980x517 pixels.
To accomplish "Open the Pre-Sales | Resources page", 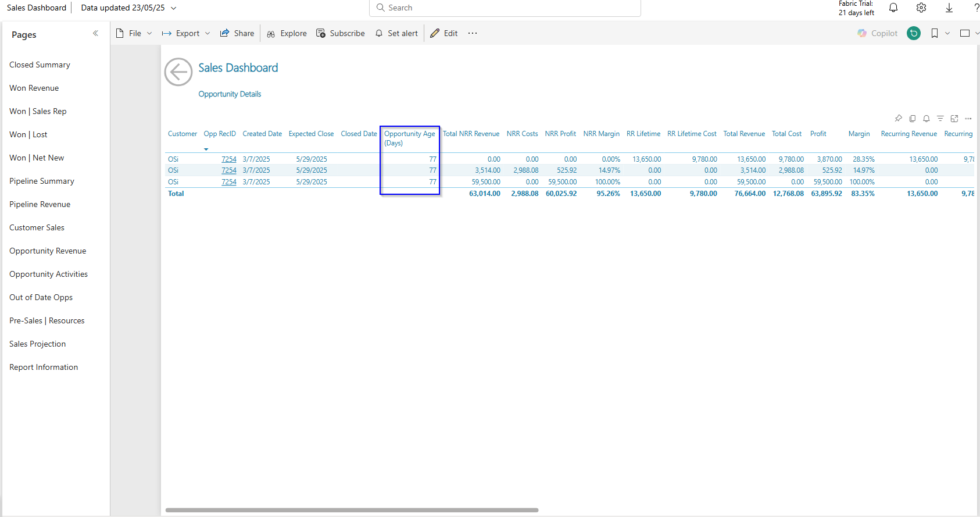I will (47, 320).
